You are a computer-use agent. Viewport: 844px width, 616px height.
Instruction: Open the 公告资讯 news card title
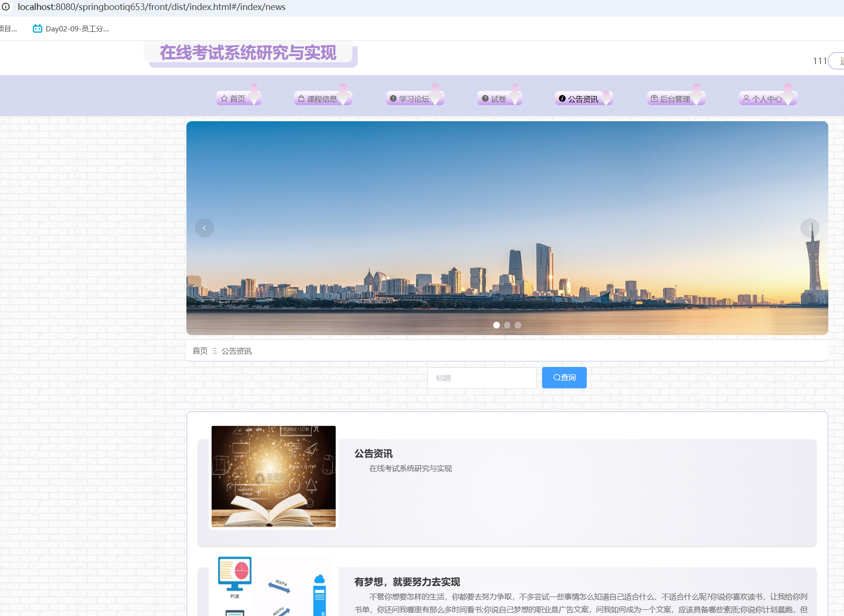(x=374, y=453)
